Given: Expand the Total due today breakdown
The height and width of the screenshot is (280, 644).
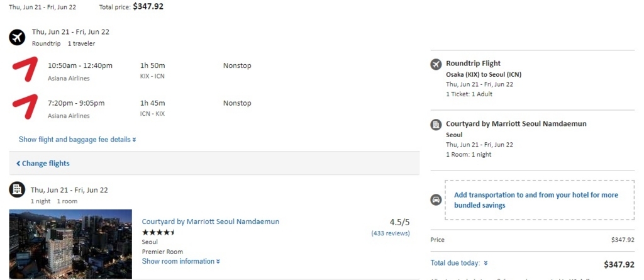Looking at the screenshot, I should click(459, 263).
